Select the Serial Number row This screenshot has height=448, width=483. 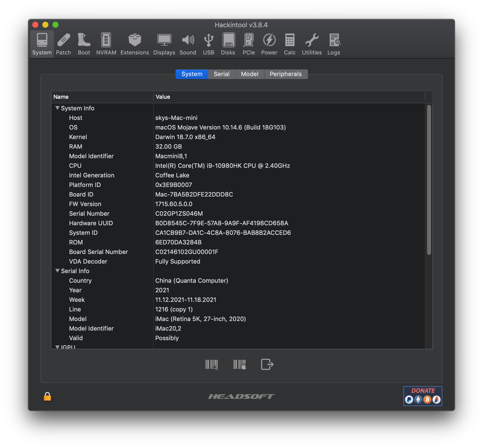tap(238, 214)
